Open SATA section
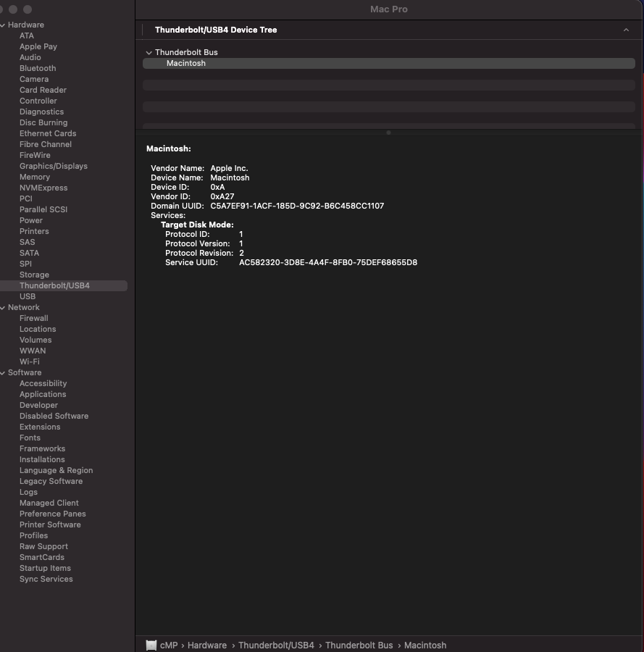Screen dimensions: 644x652 (x=29, y=253)
